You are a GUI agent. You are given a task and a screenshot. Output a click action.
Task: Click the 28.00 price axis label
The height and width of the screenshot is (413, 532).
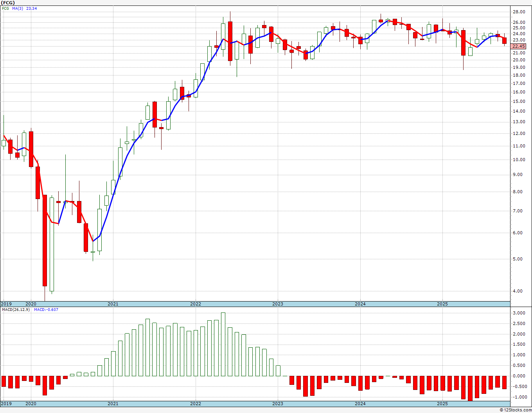[x=518, y=12]
